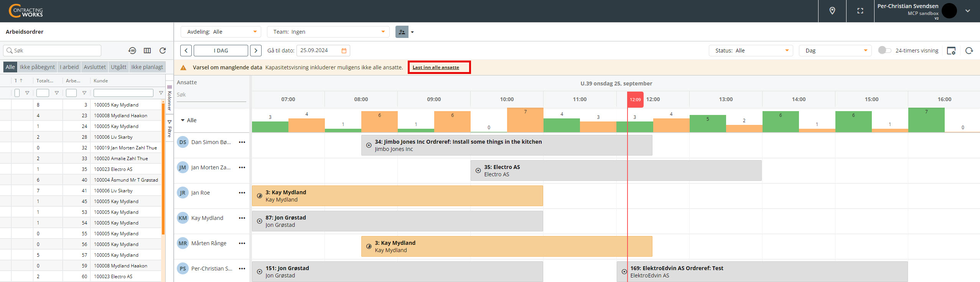Screen dimensions: 980x282
Task: Select the Alle work order tab
Action: pyautogui.click(x=10, y=67)
